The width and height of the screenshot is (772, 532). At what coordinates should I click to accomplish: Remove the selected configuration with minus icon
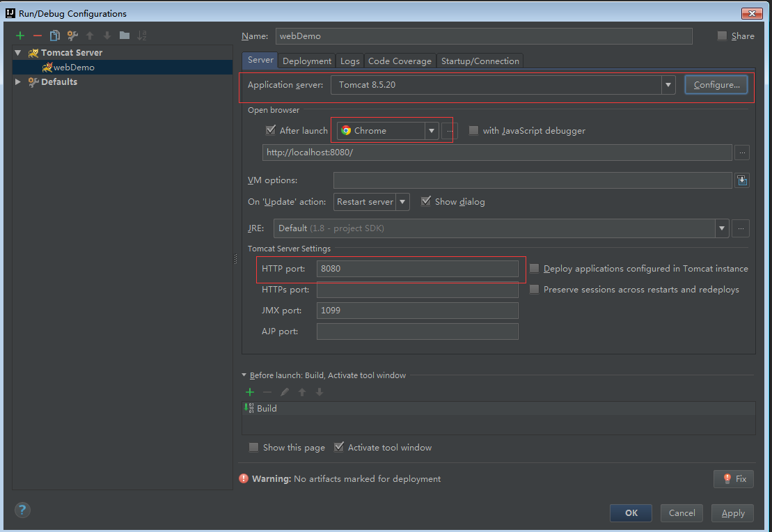38,36
